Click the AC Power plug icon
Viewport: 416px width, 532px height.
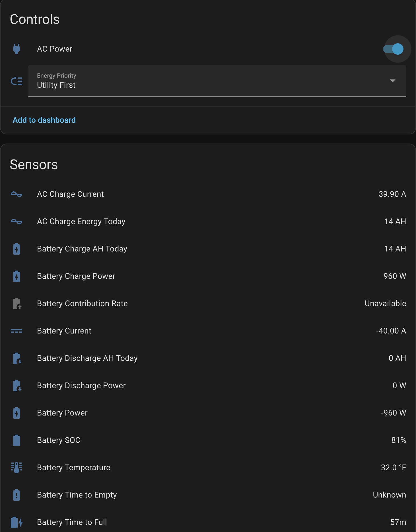17,49
